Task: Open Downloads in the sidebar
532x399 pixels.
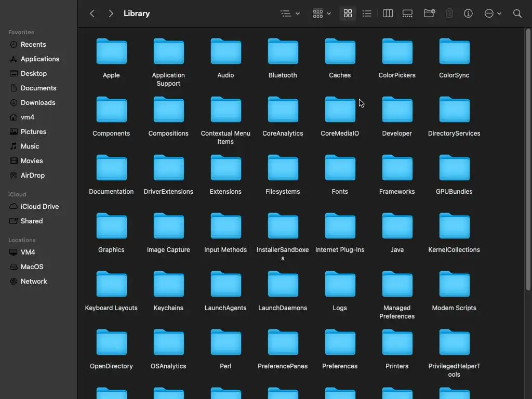Action: 38,103
